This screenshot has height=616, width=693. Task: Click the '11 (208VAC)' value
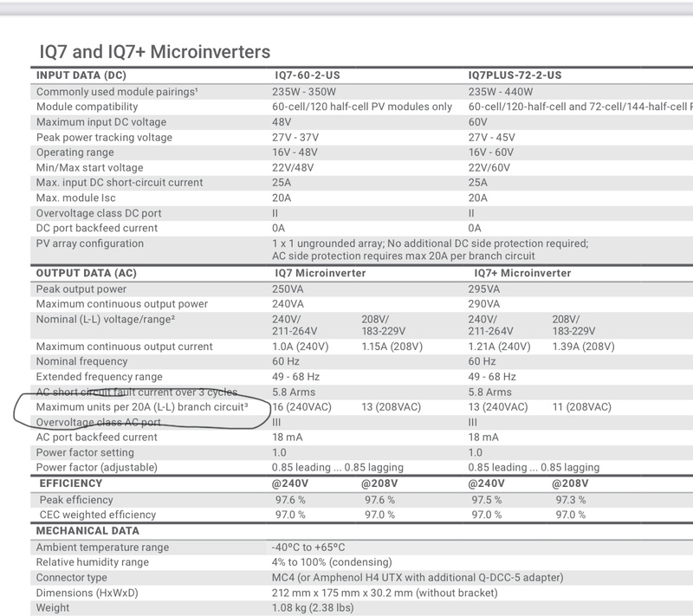pyautogui.click(x=582, y=407)
